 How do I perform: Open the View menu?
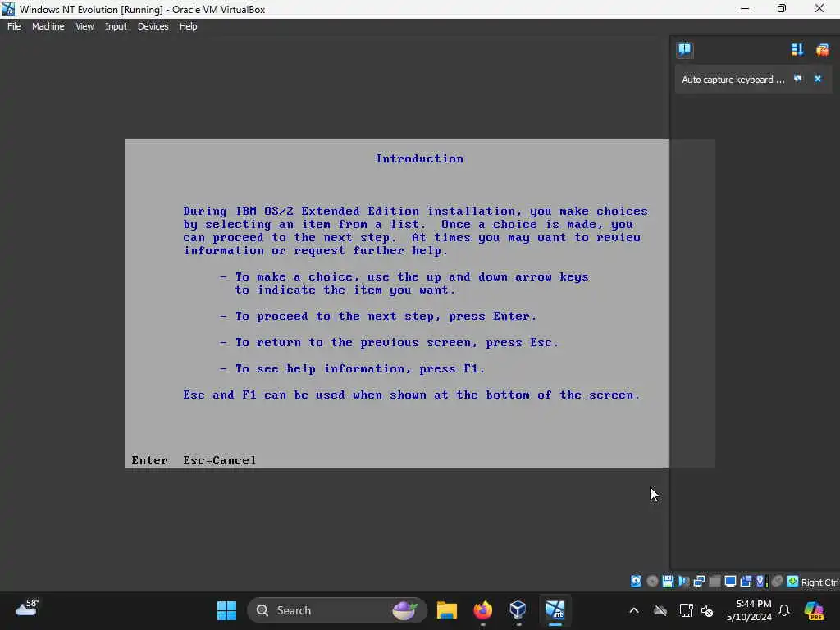pyautogui.click(x=84, y=26)
